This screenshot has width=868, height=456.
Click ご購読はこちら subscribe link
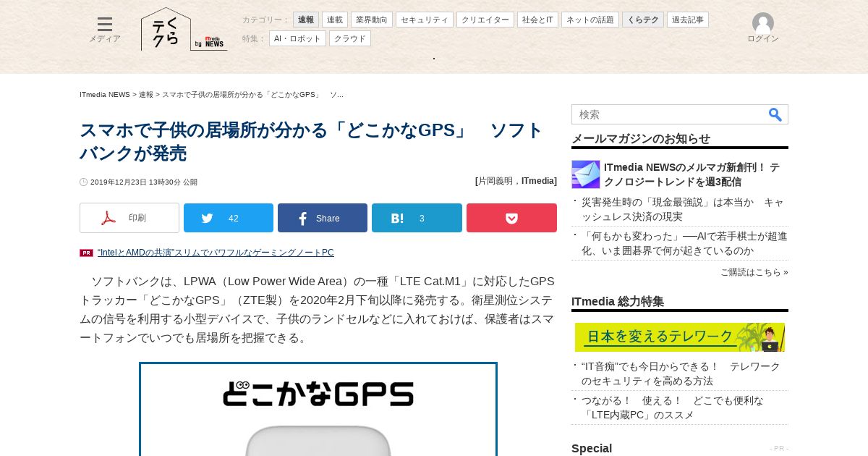(x=754, y=272)
